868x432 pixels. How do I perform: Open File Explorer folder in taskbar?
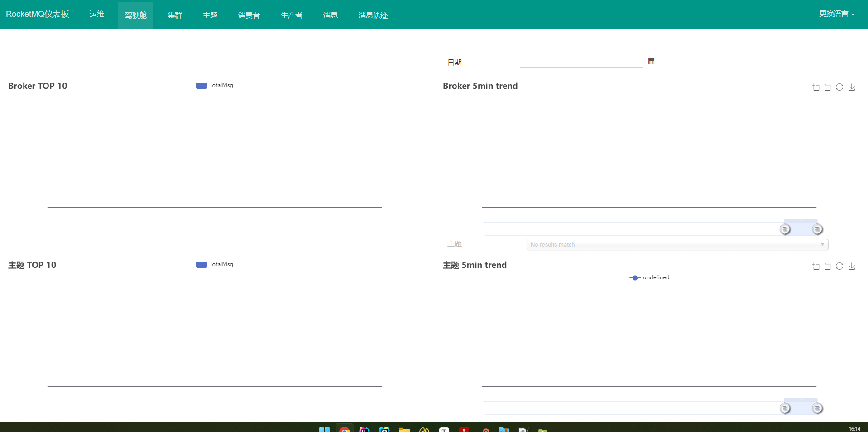coord(404,429)
